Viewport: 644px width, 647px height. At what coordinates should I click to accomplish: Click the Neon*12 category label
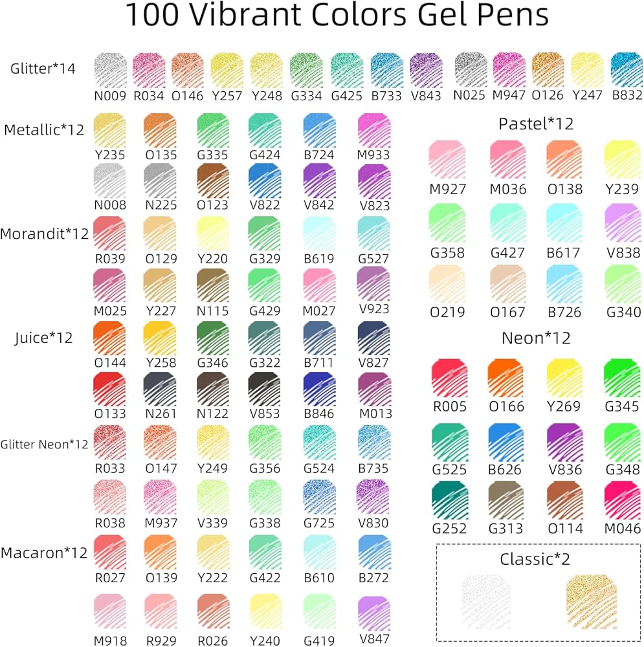[536, 338]
